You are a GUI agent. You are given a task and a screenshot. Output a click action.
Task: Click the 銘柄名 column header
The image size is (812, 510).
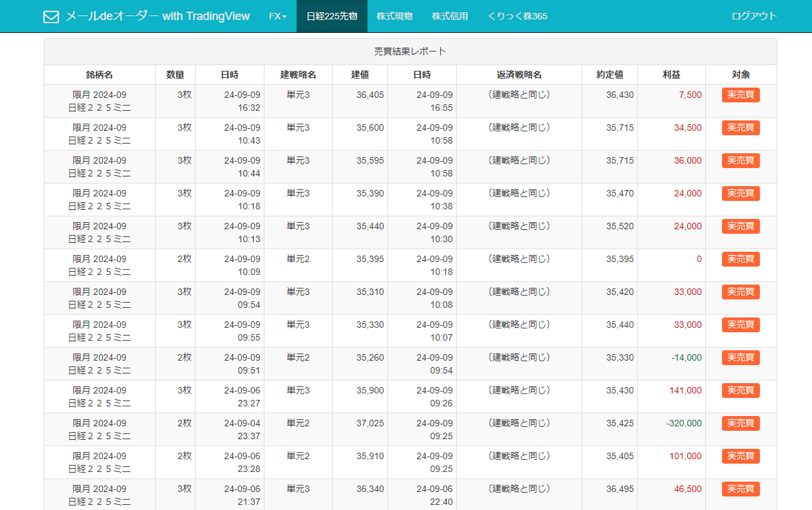pos(100,75)
